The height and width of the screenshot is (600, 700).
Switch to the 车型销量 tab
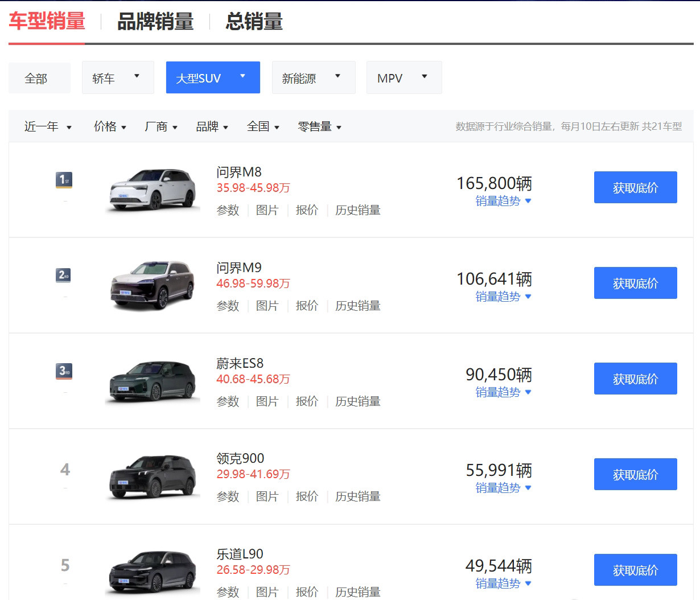point(47,22)
